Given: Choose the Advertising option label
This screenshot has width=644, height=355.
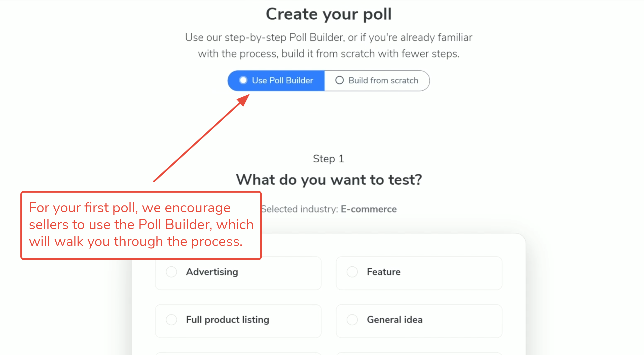Looking at the screenshot, I should pyautogui.click(x=212, y=272).
